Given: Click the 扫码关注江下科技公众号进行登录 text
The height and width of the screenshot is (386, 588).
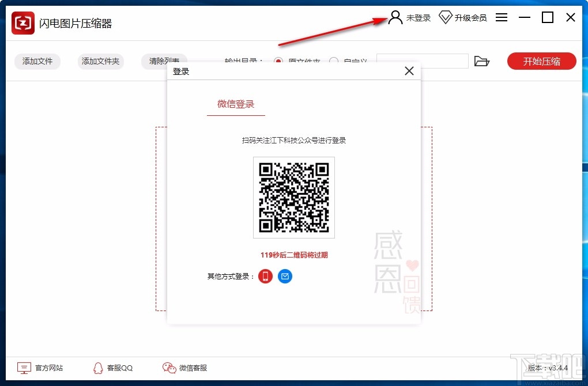Looking at the screenshot, I should [x=294, y=140].
